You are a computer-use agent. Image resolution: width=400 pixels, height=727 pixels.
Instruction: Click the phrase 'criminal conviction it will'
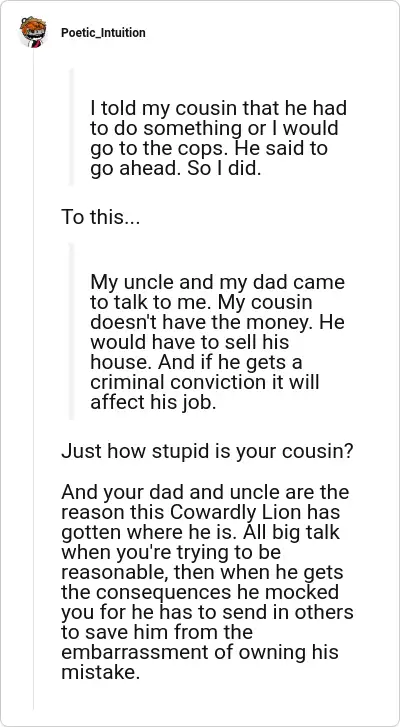click(204, 383)
